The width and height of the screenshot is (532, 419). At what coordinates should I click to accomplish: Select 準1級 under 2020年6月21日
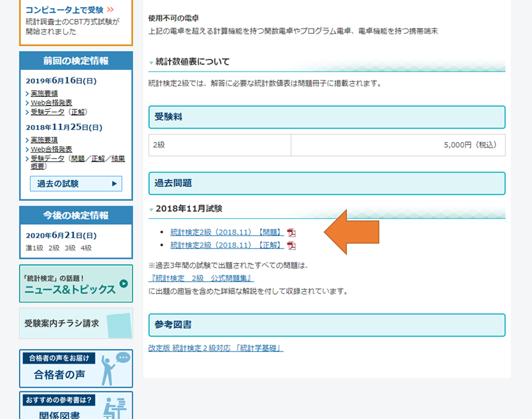[34, 248]
